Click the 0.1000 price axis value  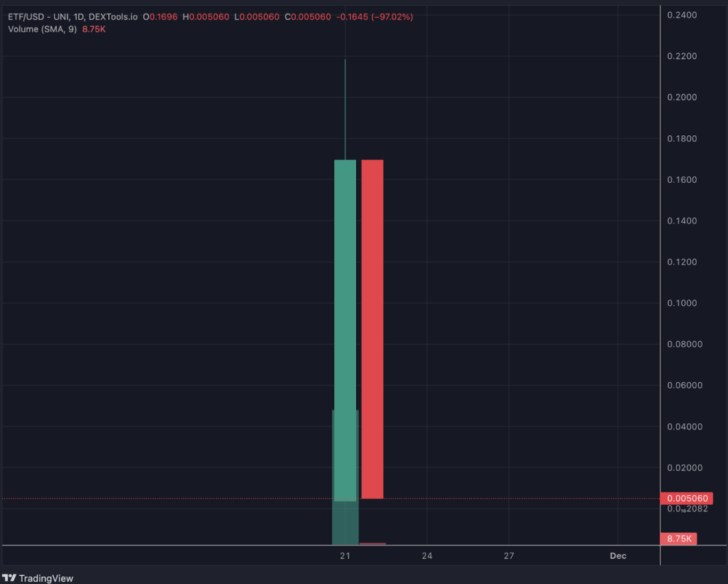coord(682,303)
